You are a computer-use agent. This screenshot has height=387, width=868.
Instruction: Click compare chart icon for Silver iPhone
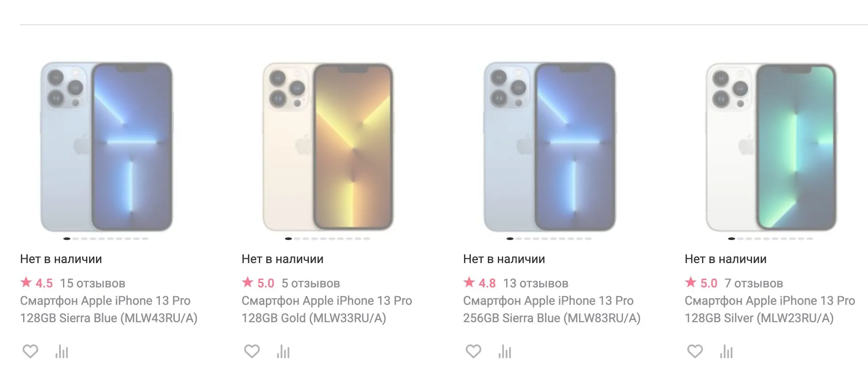coord(726,351)
